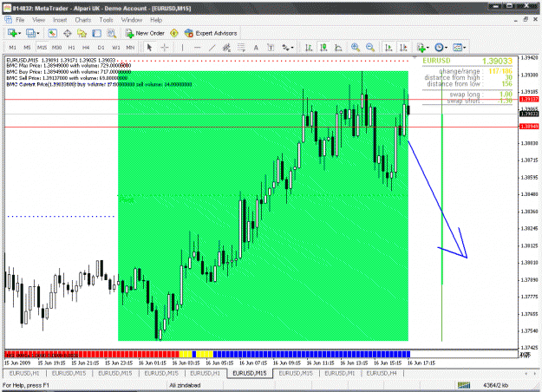Viewport: 542px width, 392px height.
Task: Switch to the H4 timeframe button
Action: [86, 48]
